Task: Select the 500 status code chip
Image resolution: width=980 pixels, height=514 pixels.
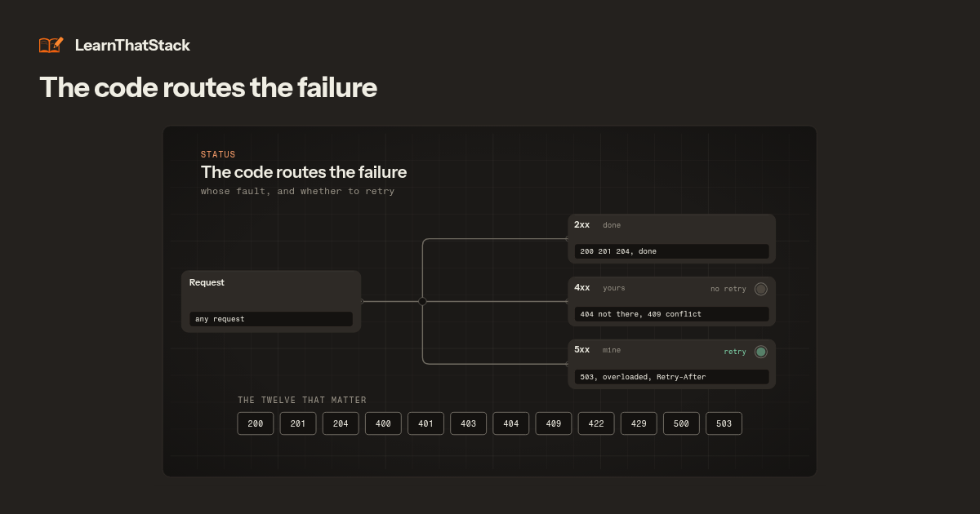Action: coord(681,423)
